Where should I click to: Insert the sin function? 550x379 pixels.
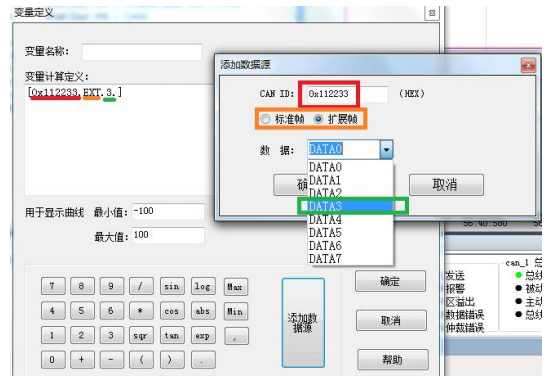(x=172, y=286)
